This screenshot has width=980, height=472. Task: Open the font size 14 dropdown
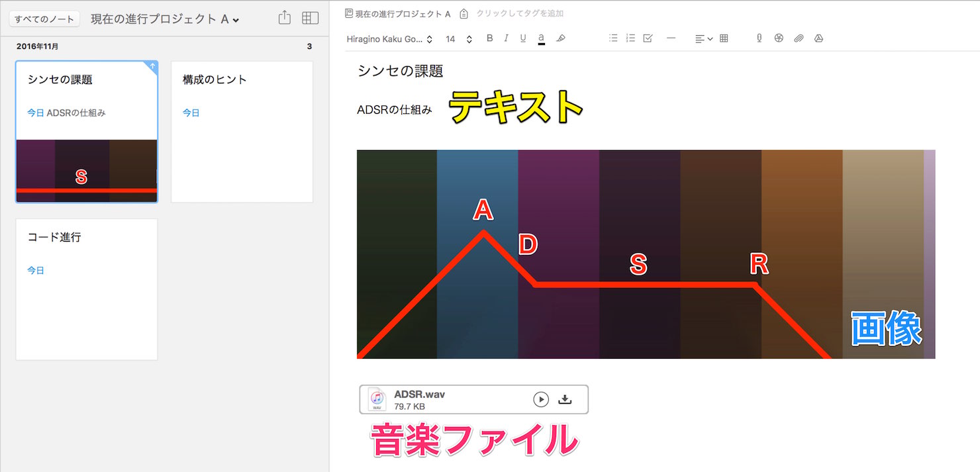[459, 39]
